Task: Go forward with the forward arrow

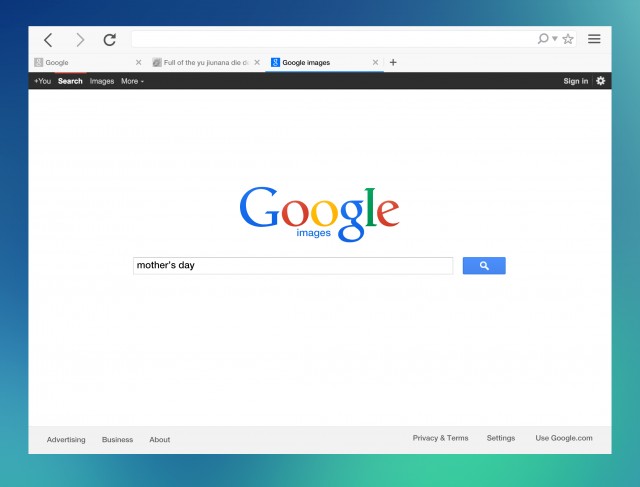Action: click(x=80, y=40)
